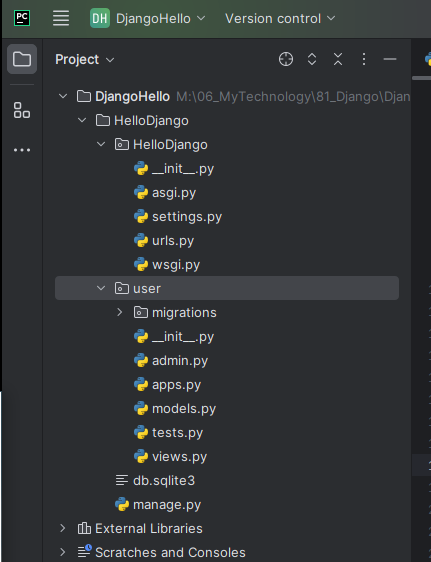Expand Scratches and Consoles node
This screenshot has width=431, height=562.
[x=63, y=552]
